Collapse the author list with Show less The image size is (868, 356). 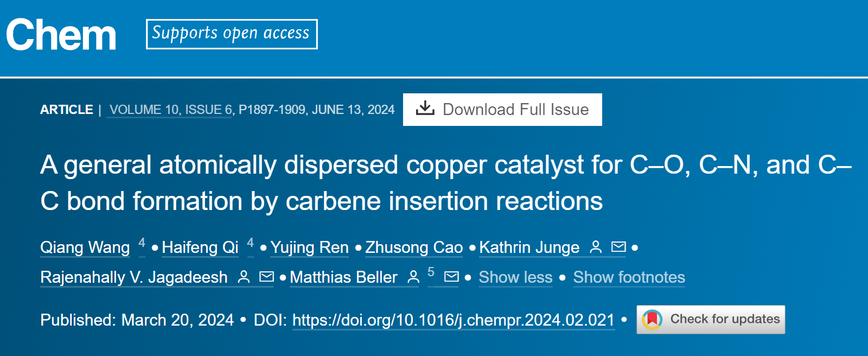515,277
